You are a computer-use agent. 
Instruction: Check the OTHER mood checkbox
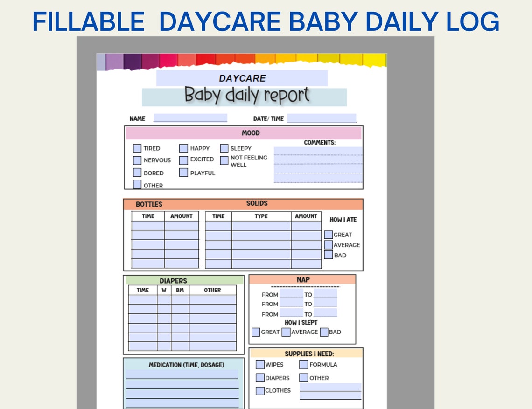pyautogui.click(x=137, y=183)
